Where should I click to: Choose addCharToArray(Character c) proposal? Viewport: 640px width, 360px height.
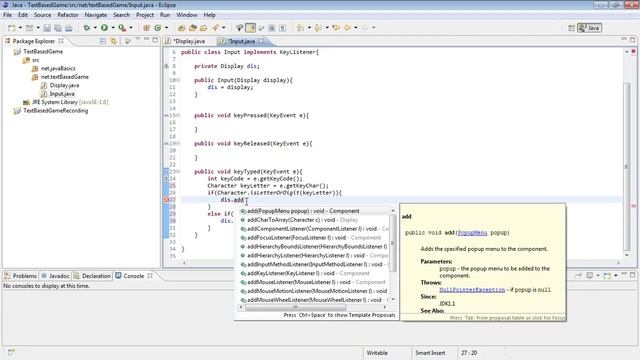coord(314,220)
